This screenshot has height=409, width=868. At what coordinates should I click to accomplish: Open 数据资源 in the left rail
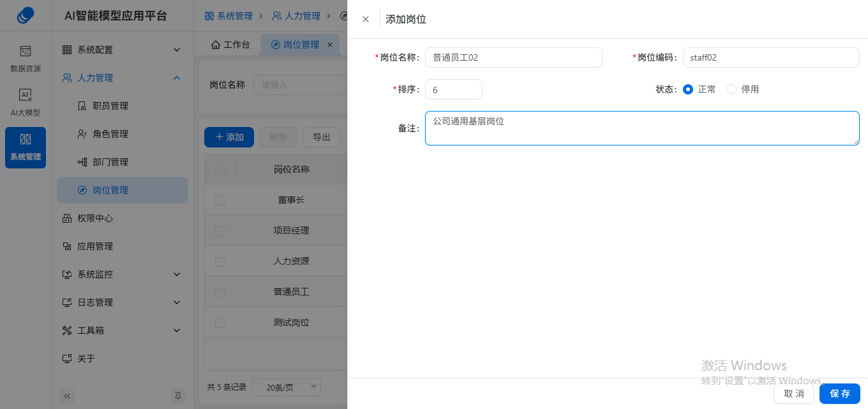(26, 58)
